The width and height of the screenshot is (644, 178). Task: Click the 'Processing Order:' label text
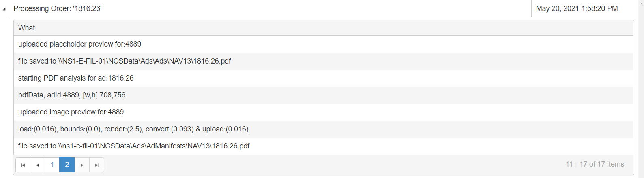pos(42,8)
